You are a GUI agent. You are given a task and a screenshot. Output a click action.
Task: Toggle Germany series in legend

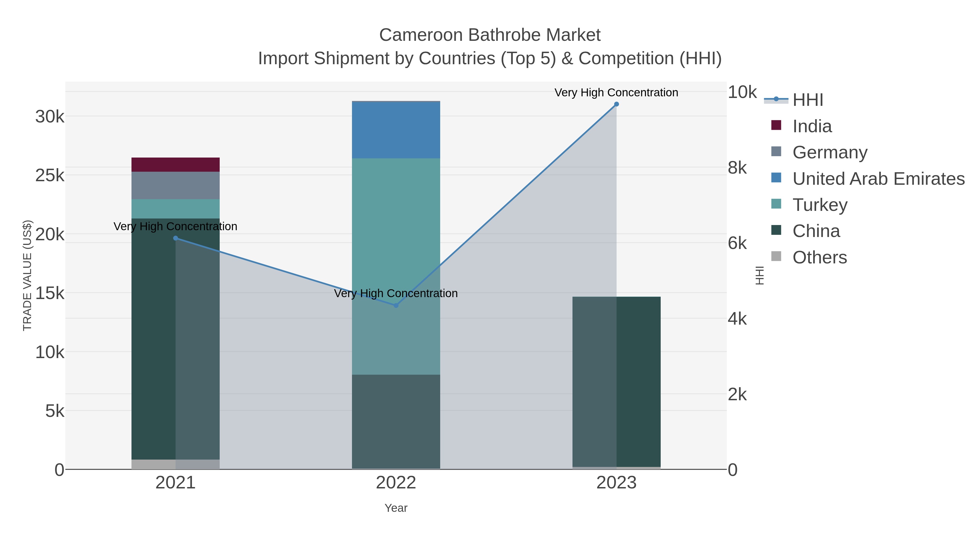coord(819,152)
